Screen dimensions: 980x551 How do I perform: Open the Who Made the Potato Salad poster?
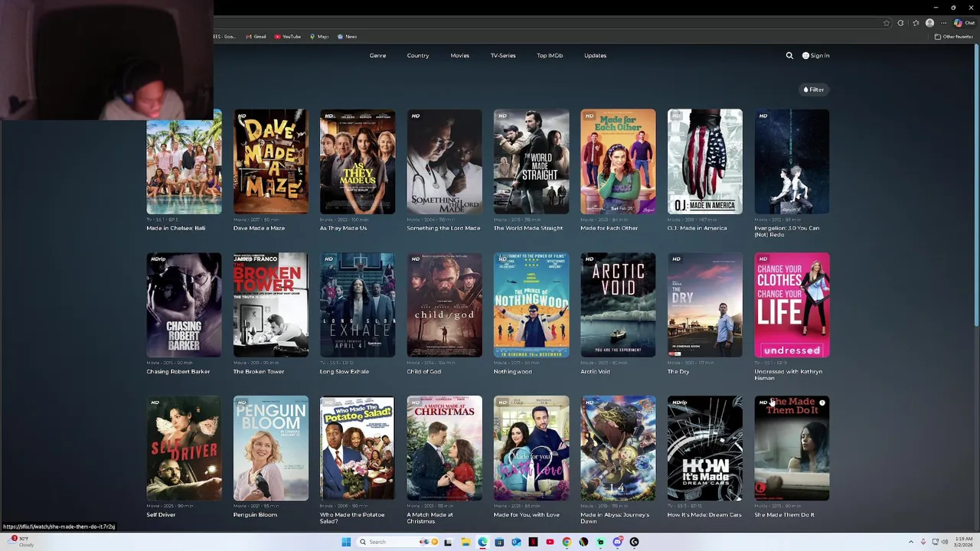(x=358, y=448)
